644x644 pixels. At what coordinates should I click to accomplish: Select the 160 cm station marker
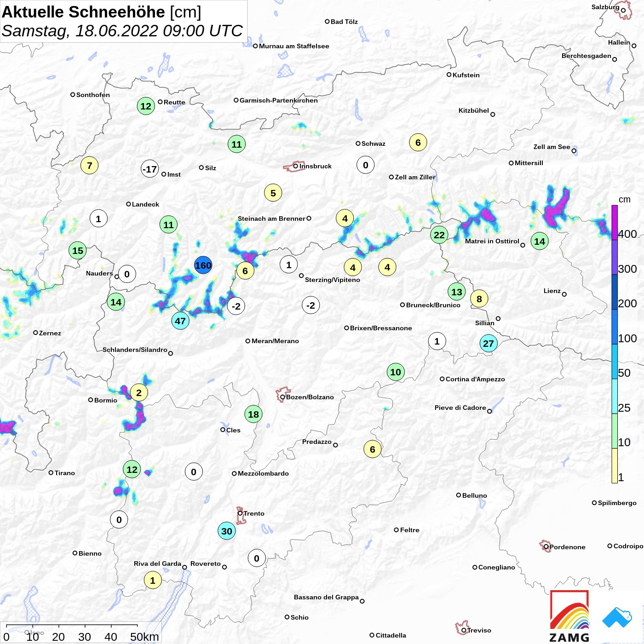(203, 265)
